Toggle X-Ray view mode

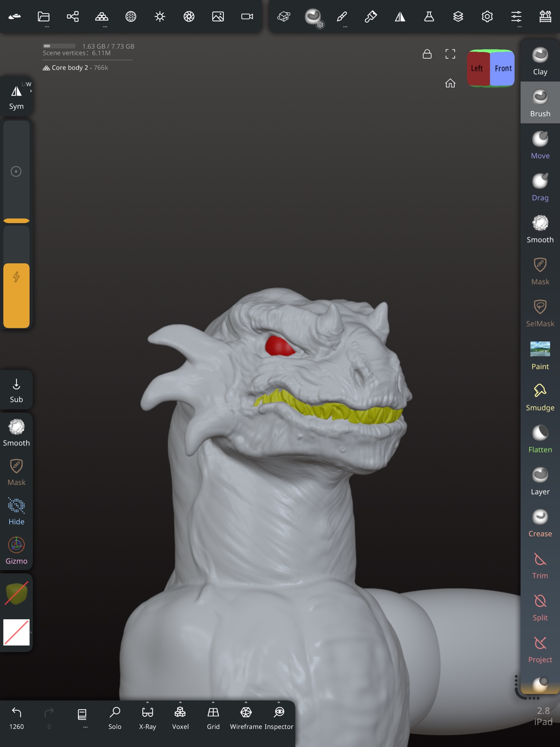(x=148, y=717)
